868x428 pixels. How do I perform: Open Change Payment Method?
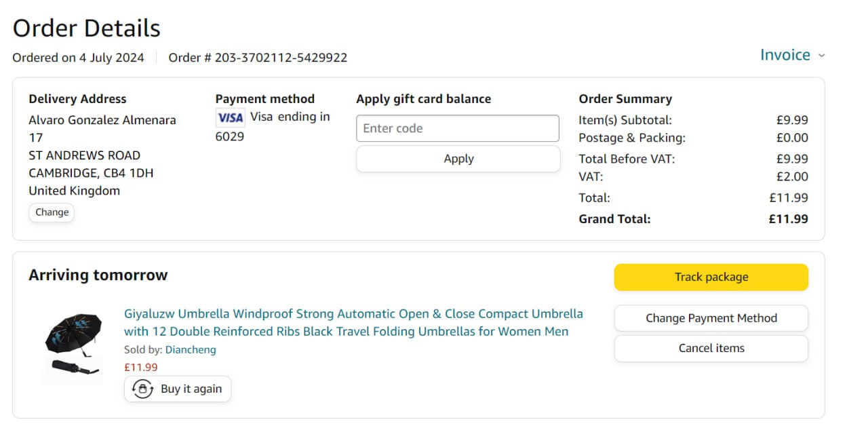711,318
